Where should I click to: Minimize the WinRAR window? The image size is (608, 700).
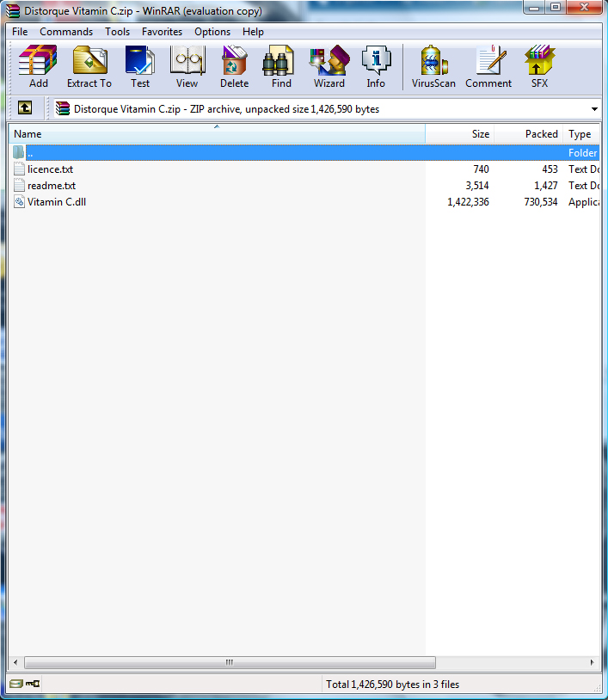coord(534,7)
